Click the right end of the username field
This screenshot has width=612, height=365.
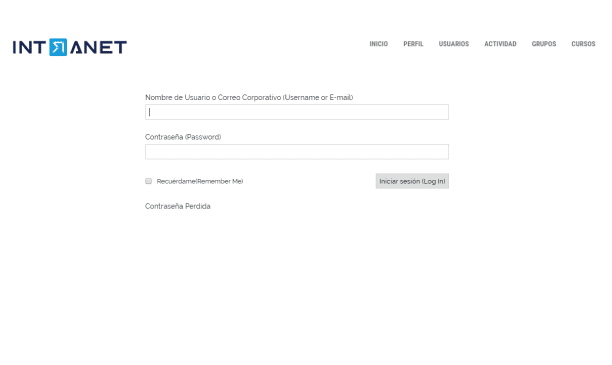click(441, 112)
